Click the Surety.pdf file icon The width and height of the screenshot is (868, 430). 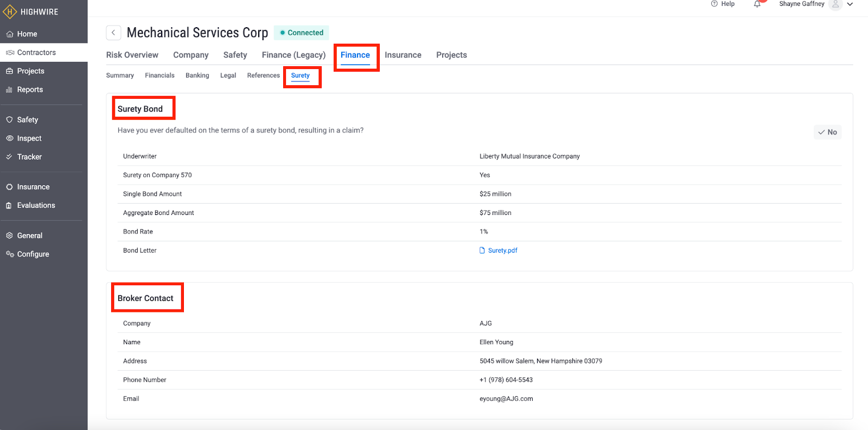tap(482, 250)
